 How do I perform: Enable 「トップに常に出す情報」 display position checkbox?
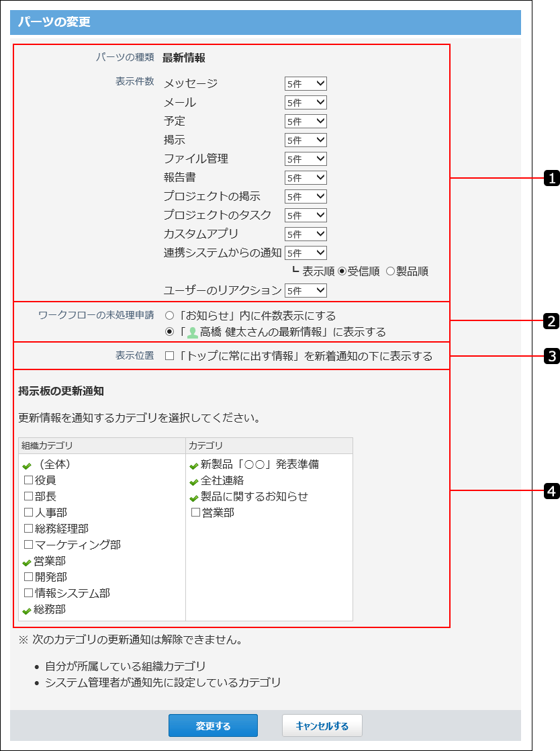click(x=169, y=356)
